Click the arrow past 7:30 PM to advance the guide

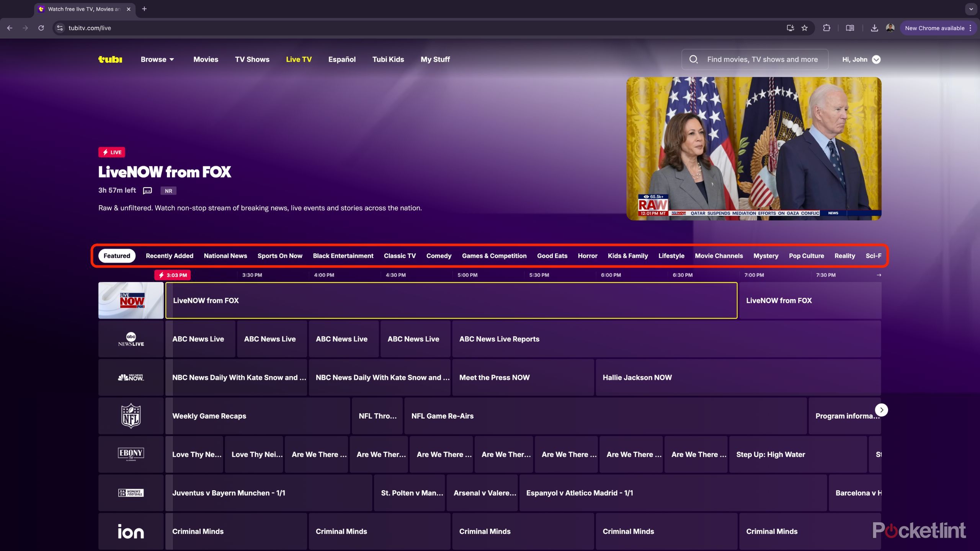coord(878,275)
